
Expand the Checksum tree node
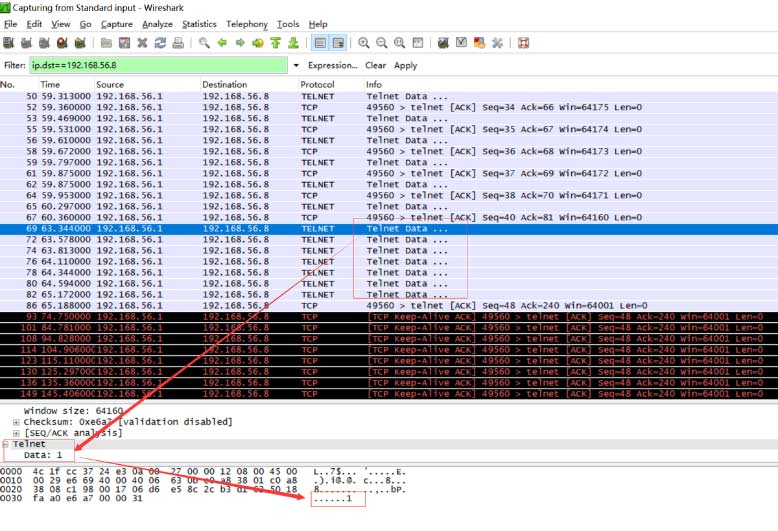pyautogui.click(x=16, y=422)
